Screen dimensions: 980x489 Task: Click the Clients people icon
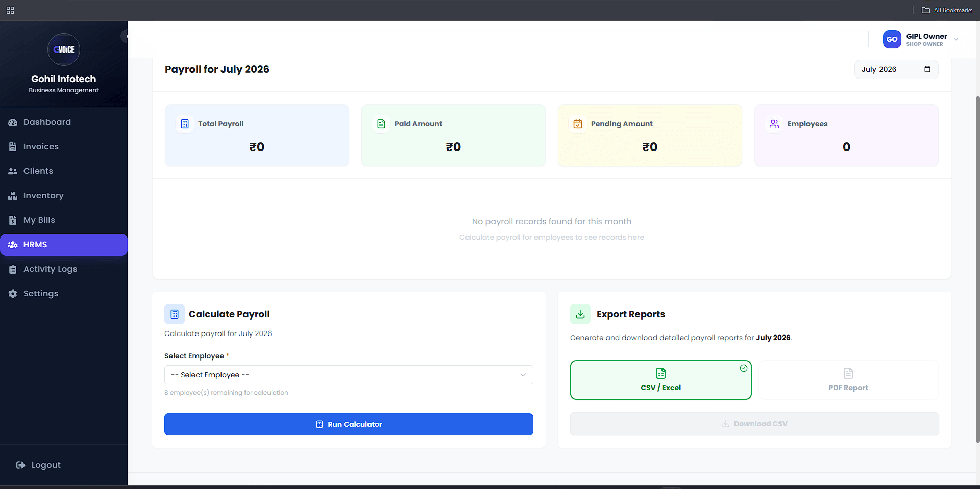point(13,171)
